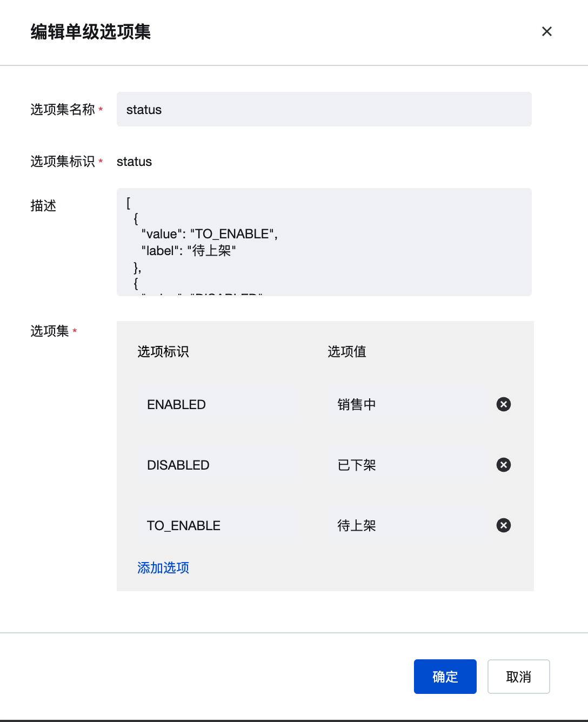The width and height of the screenshot is (588, 722).
Task: Delete the DISABLED option row
Action: [x=504, y=465]
